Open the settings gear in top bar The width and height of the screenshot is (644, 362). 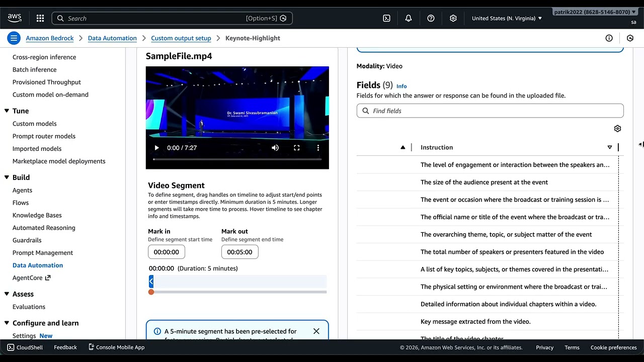453,18
